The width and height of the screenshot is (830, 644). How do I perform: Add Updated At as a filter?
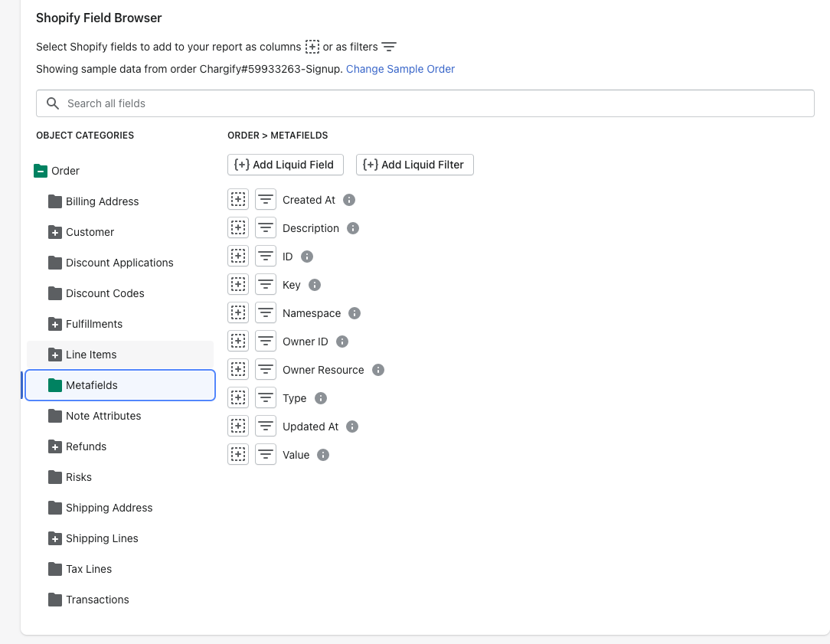[266, 426]
